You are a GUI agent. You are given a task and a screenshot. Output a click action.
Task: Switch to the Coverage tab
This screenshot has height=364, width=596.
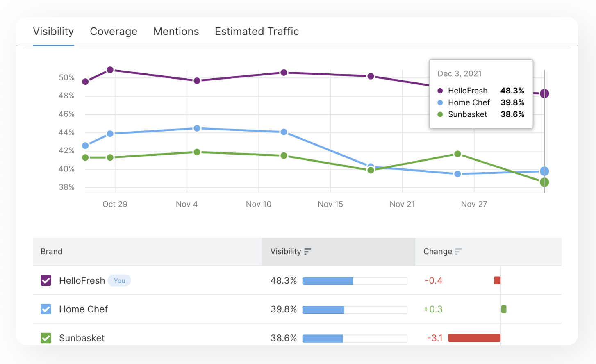pyautogui.click(x=114, y=32)
